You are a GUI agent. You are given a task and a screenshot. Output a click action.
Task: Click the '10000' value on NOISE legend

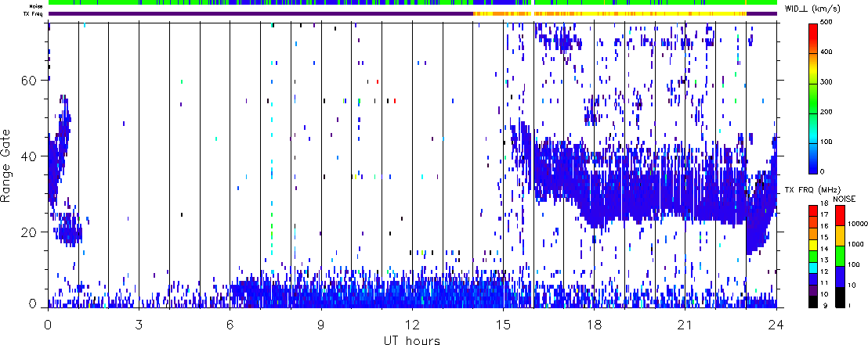(857, 225)
